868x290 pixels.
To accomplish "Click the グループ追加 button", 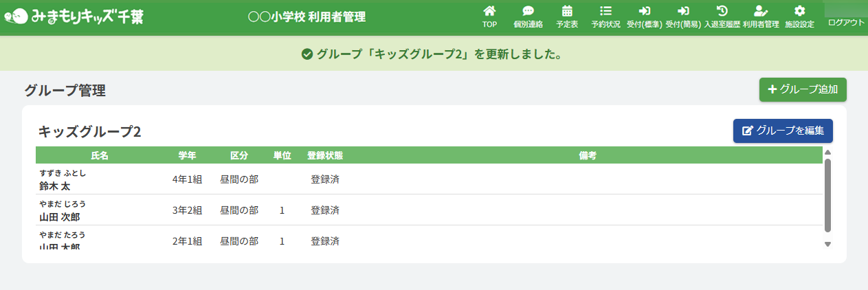I will pos(803,89).
